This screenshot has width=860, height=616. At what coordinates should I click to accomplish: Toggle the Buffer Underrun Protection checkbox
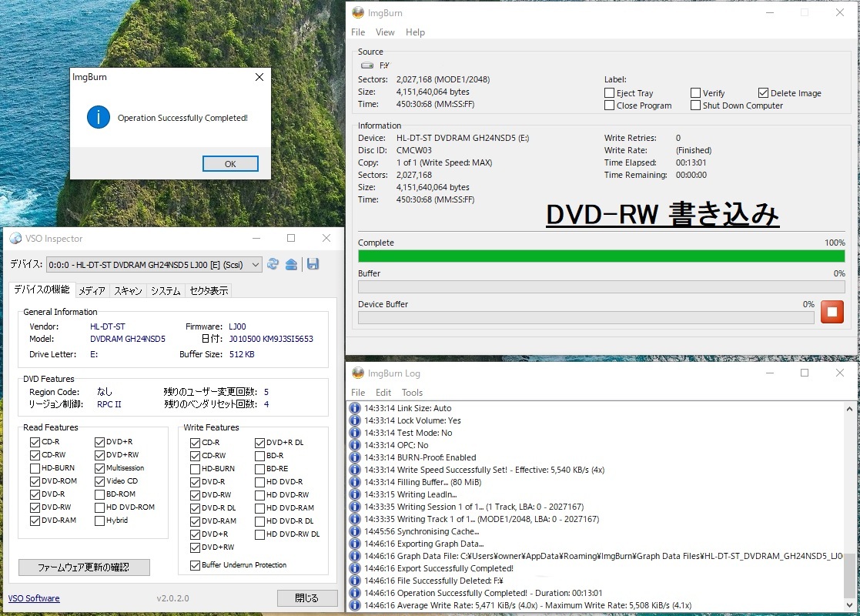tap(196, 564)
